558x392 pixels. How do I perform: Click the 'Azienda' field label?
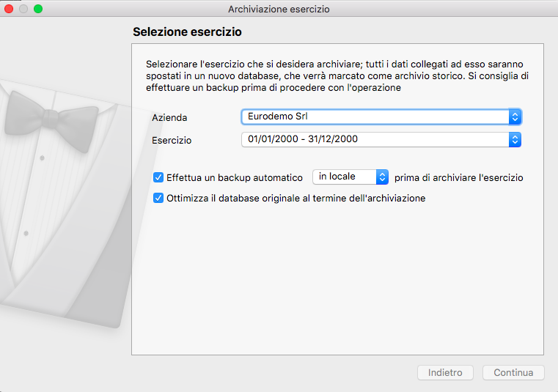click(x=169, y=117)
